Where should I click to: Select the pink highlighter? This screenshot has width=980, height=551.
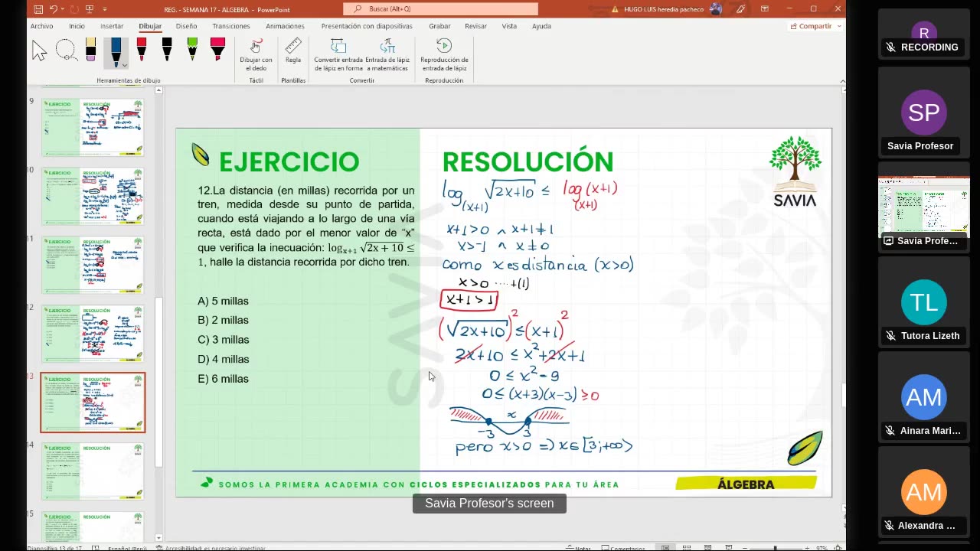(x=217, y=49)
